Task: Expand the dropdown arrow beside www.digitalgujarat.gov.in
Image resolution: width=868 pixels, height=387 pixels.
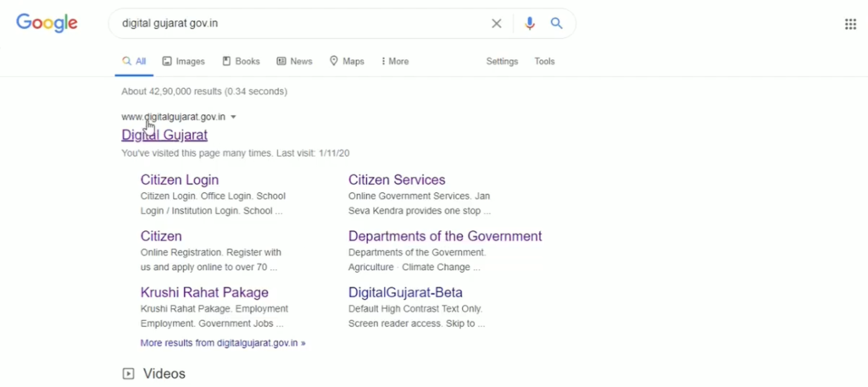Action: point(233,117)
